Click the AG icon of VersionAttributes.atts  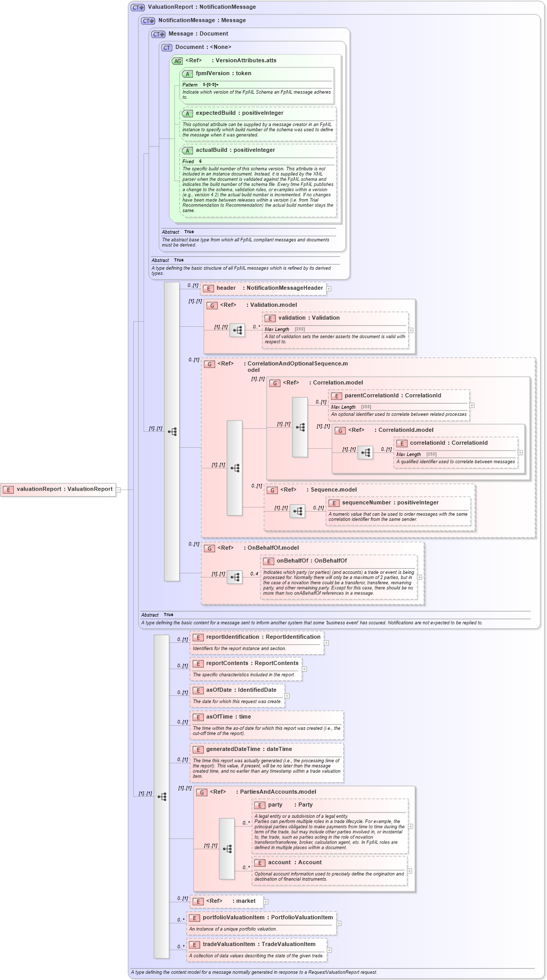point(177,61)
